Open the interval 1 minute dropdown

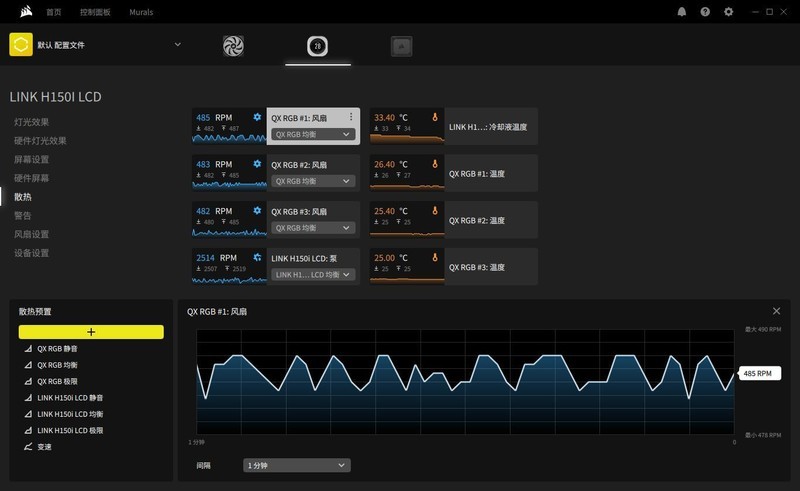tap(296, 465)
